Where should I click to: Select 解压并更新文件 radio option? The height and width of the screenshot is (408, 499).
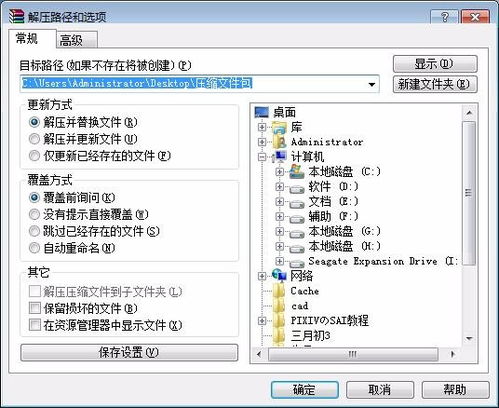pyautogui.click(x=34, y=139)
